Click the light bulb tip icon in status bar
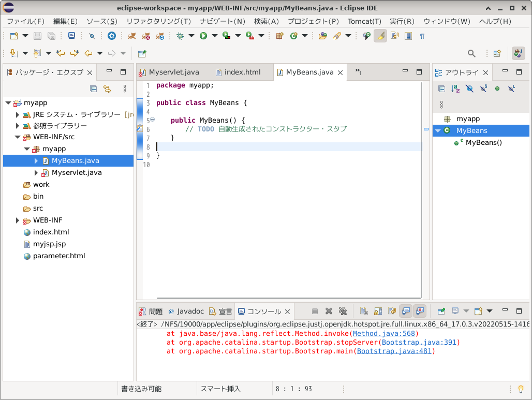532x400 pixels. tap(521, 389)
